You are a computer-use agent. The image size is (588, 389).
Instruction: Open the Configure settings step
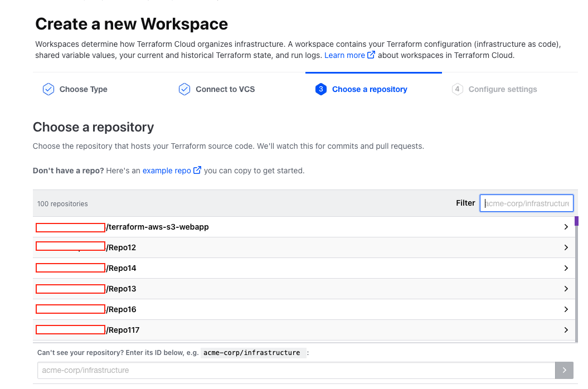pyautogui.click(x=502, y=89)
